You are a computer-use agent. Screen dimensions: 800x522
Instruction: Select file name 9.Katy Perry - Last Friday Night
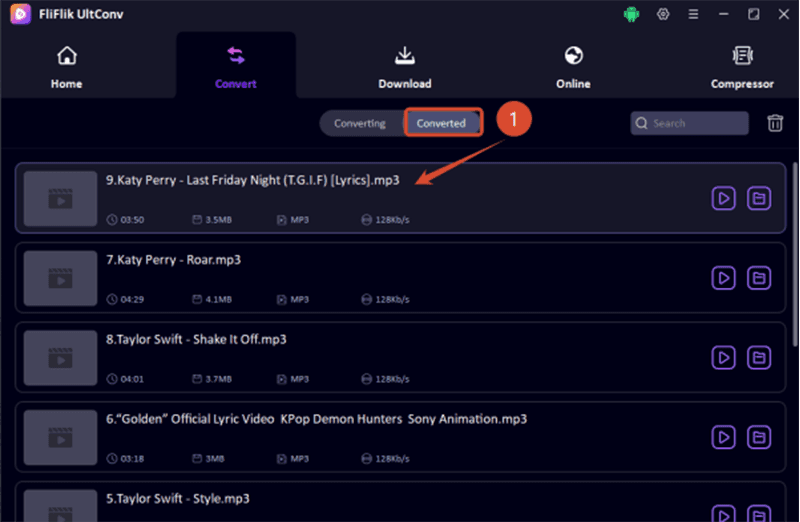tap(253, 180)
